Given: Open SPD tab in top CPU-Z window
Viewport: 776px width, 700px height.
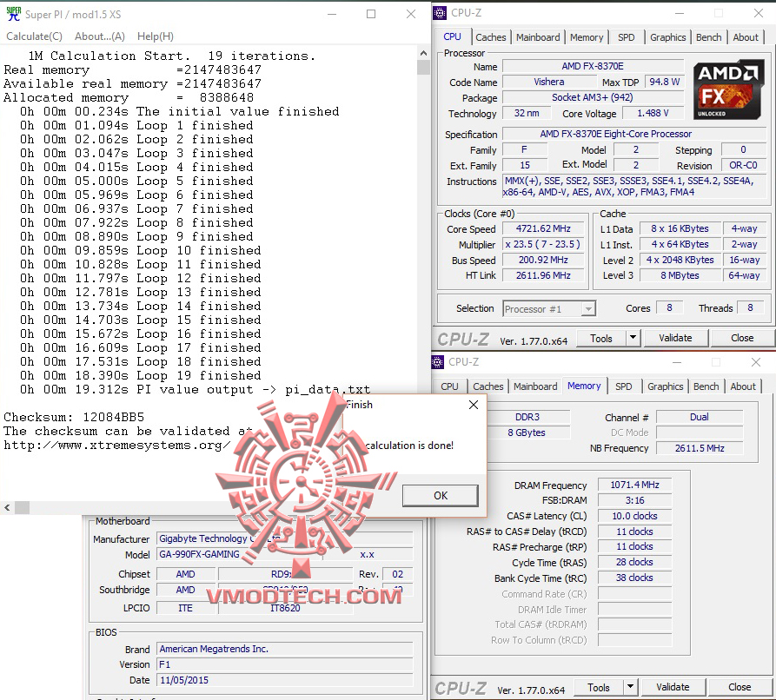Looking at the screenshot, I should pos(626,37).
